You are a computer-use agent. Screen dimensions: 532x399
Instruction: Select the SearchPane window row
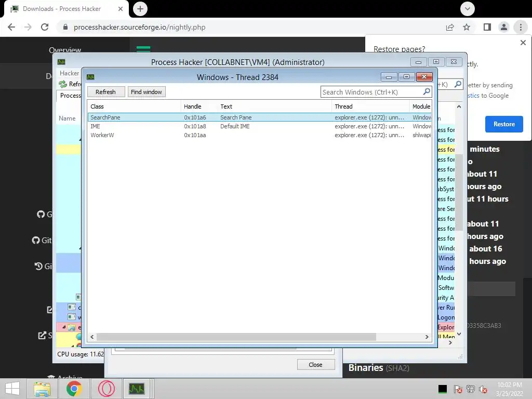coord(260,117)
